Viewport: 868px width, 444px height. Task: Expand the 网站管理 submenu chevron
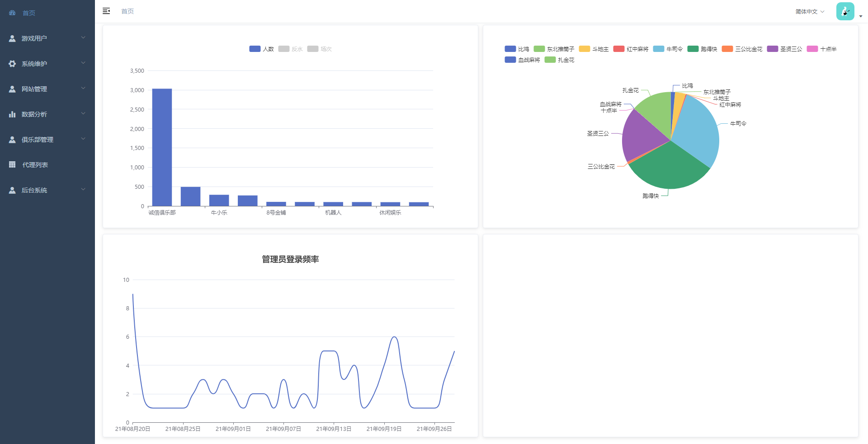point(83,89)
